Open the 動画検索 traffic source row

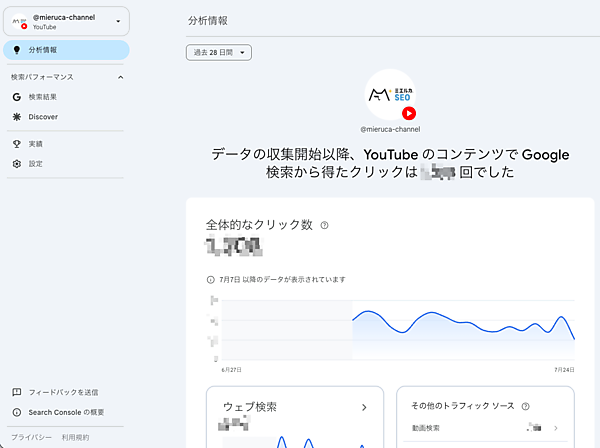(485, 428)
